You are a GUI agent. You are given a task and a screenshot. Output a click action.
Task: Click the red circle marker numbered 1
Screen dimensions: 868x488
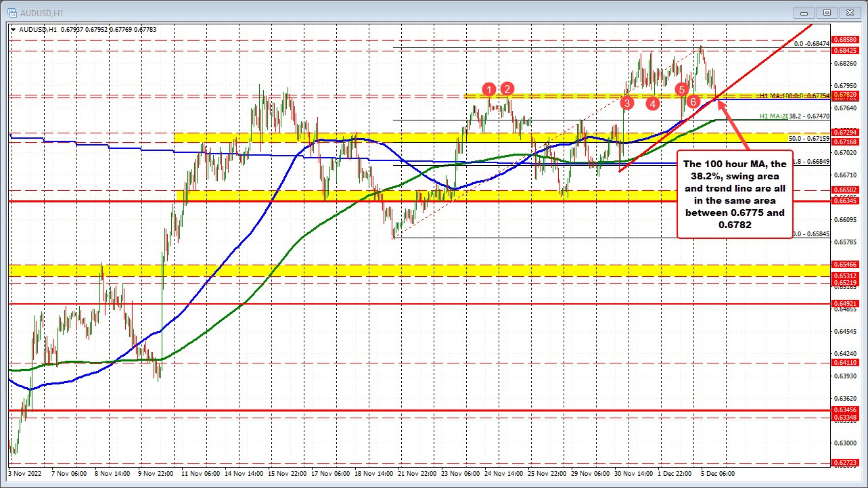pos(489,89)
